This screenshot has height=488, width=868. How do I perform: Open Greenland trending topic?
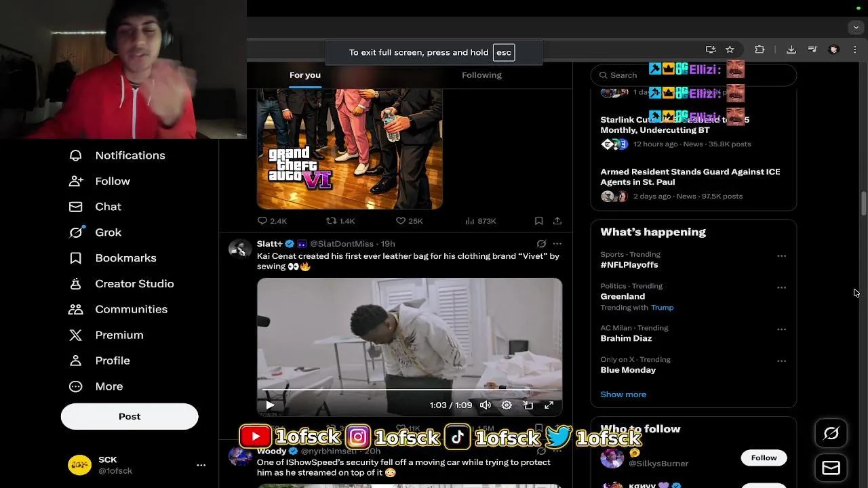(623, 296)
